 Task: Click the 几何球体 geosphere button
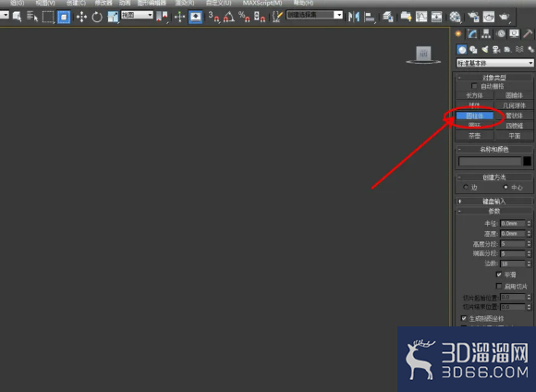pos(514,105)
